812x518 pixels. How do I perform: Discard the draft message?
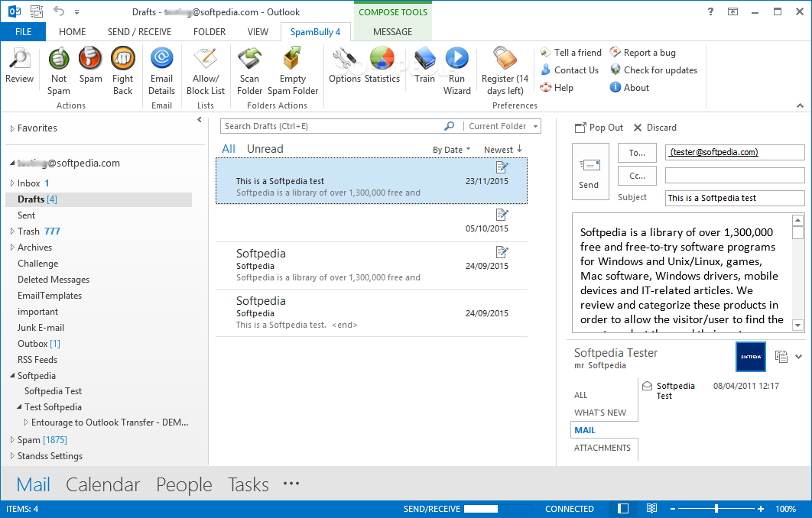point(655,128)
